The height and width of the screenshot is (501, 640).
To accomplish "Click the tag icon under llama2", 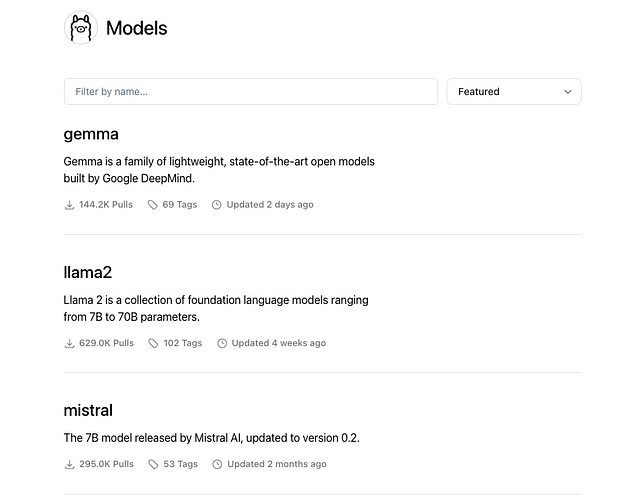I will click(153, 343).
